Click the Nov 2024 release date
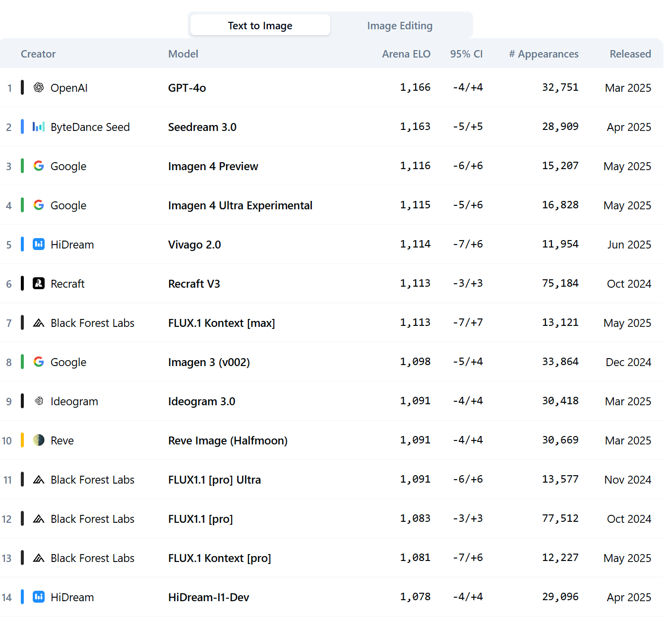This screenshot has width=672, height=624. tap(628, 480)
